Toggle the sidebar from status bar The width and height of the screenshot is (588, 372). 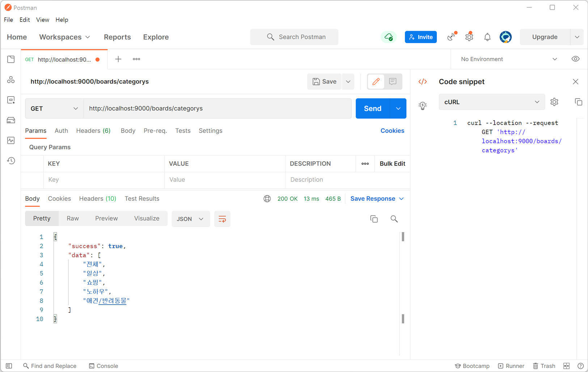9,366
